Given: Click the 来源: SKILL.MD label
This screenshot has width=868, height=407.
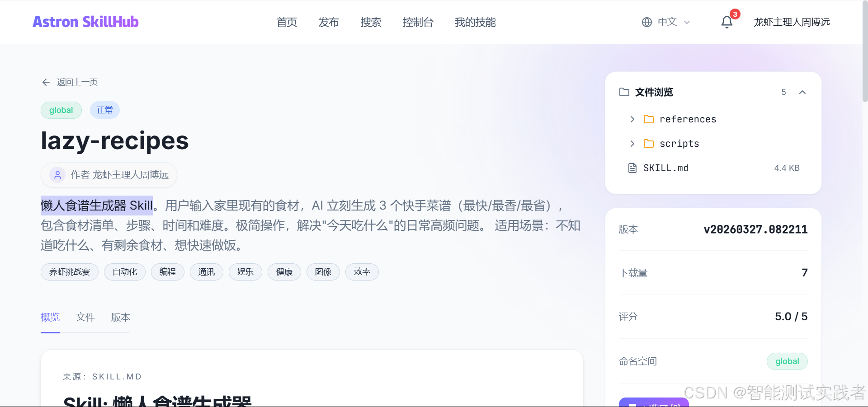Looking at the screenshot, I should [x=102, y=377].
